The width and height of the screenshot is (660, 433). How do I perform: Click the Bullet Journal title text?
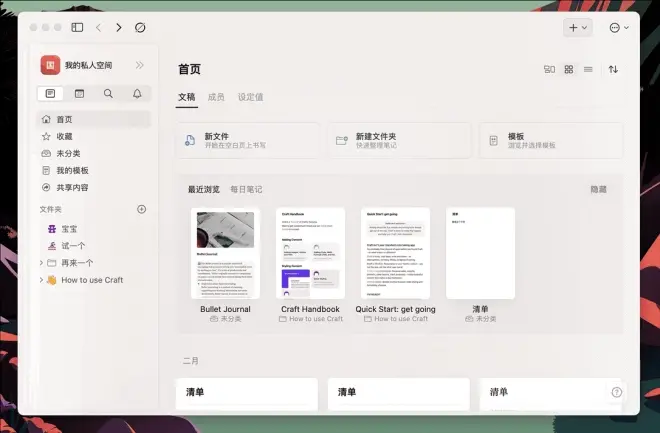click(x=225, y=309)
